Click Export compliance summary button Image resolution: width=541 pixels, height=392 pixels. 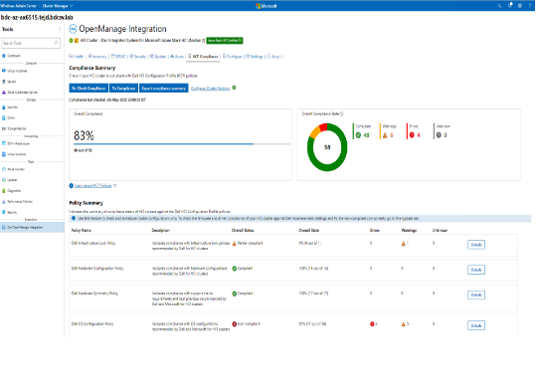[164, 88]
